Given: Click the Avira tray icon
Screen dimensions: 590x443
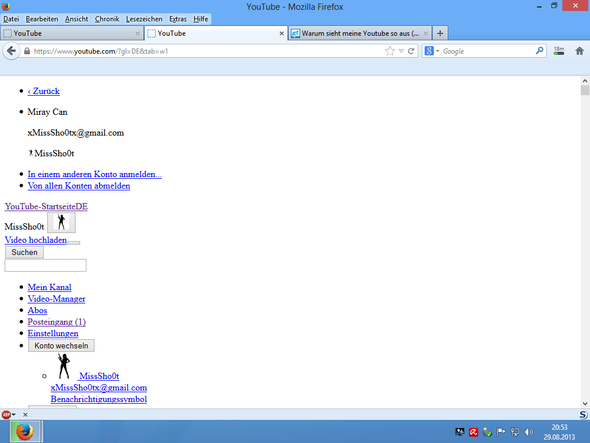Looking at the screenshot, I should click(473, 432).
